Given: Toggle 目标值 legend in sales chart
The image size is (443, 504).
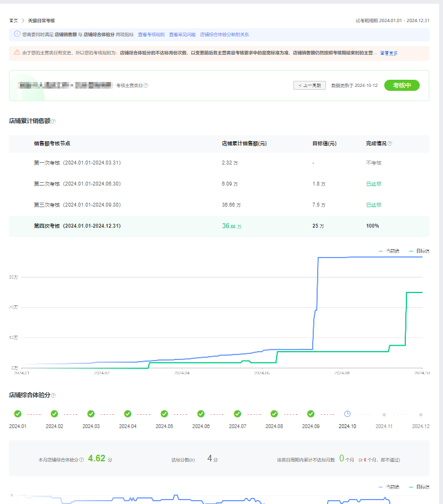Looking at the screenshot, I should 419,251.
